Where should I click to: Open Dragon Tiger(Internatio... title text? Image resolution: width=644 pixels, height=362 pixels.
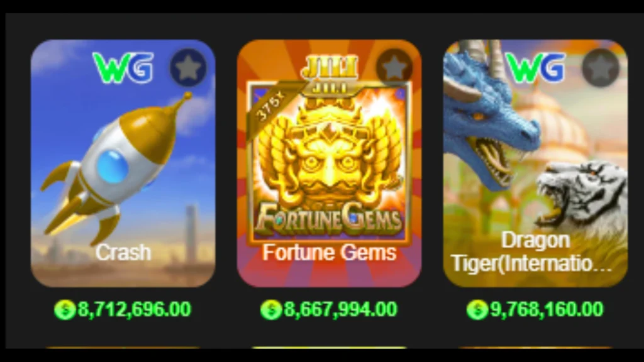click(x=533, y=251)
